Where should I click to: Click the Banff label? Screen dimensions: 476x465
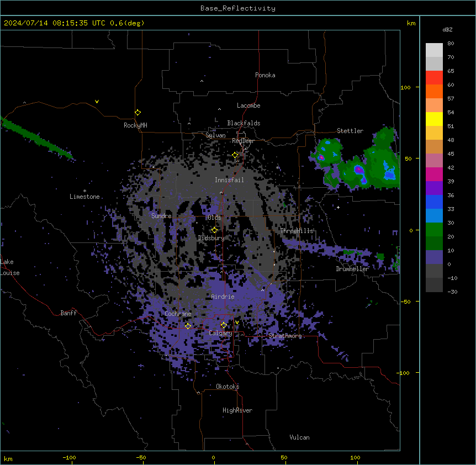click(x=68, y=313)
